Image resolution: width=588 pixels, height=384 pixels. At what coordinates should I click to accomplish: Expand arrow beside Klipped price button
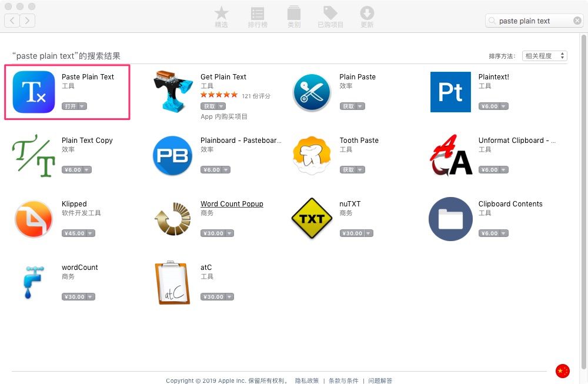(91, 233)
